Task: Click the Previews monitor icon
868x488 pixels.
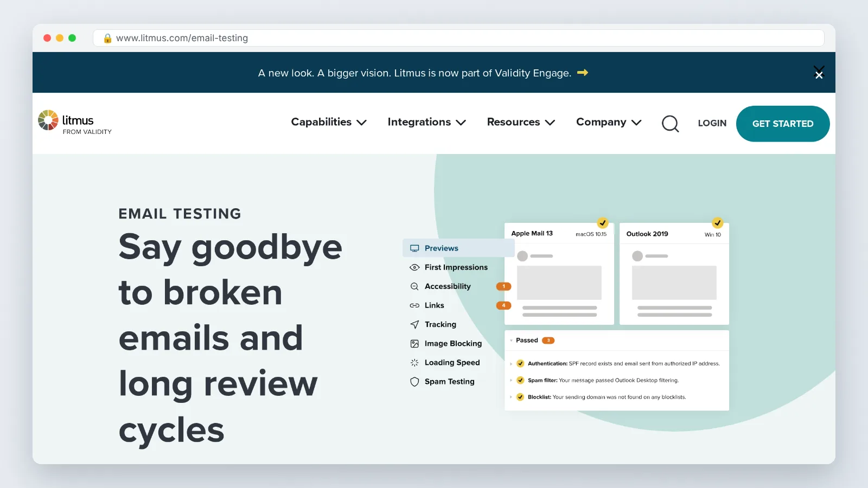Action: (414, 248)
